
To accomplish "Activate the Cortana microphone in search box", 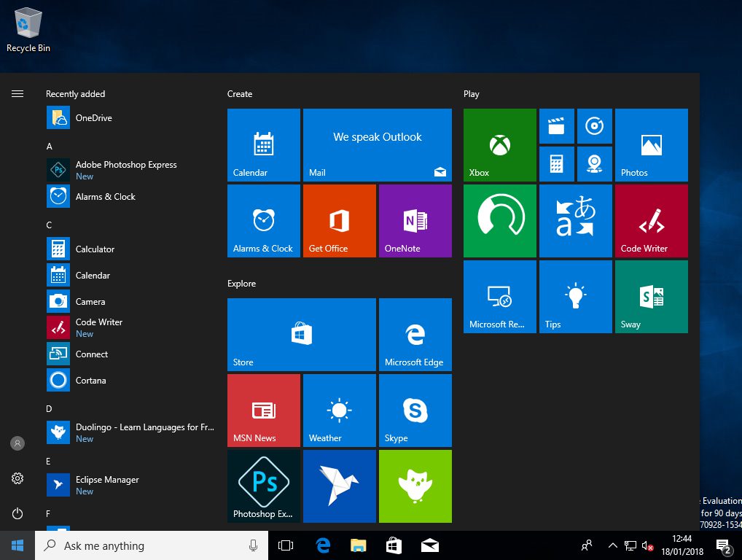I will click(x=253, y=545).
